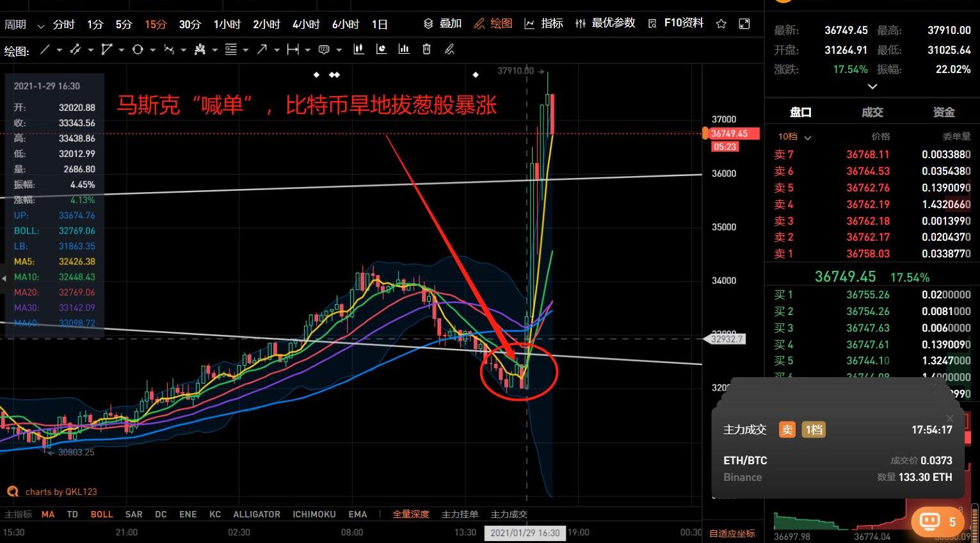
Task: Select the circle shape drawing tool
Action: [138, 49]
